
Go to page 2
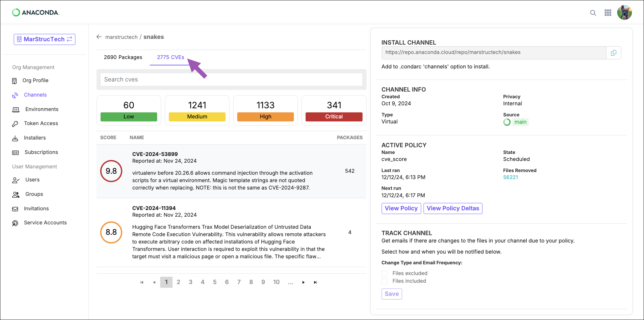click(x=178, y=282)
